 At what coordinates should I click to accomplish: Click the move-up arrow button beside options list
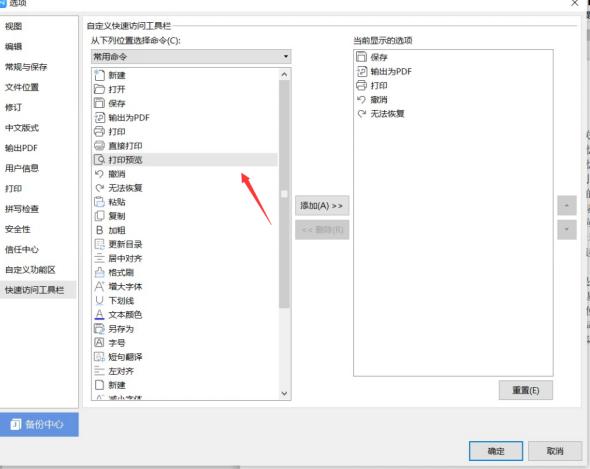pos(567,206)
